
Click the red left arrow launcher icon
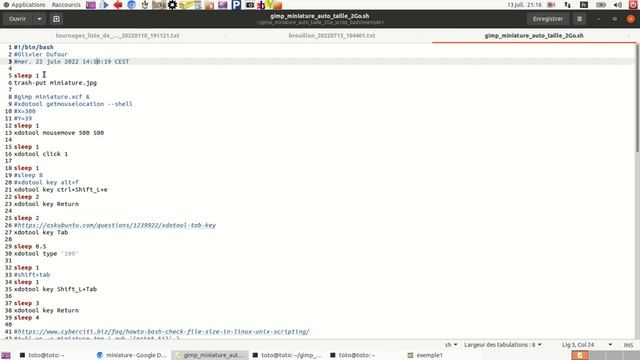click(118, 5)
